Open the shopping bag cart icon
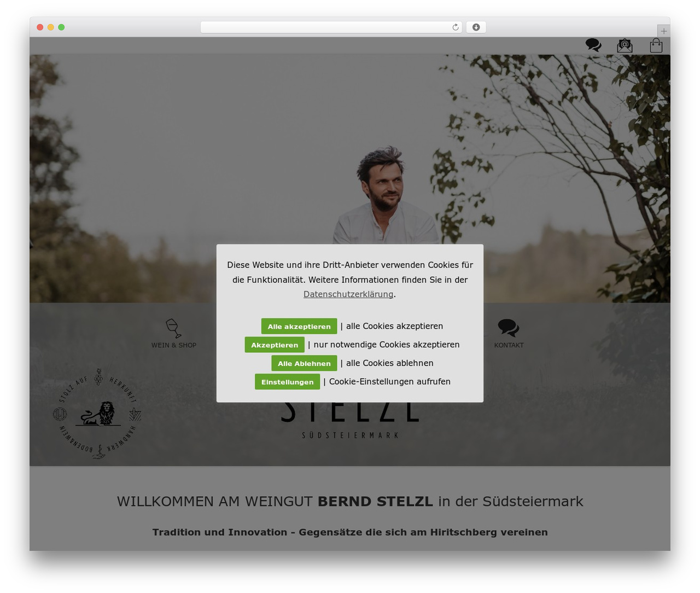This screenshot has height=593, width=700. (656, 45)
